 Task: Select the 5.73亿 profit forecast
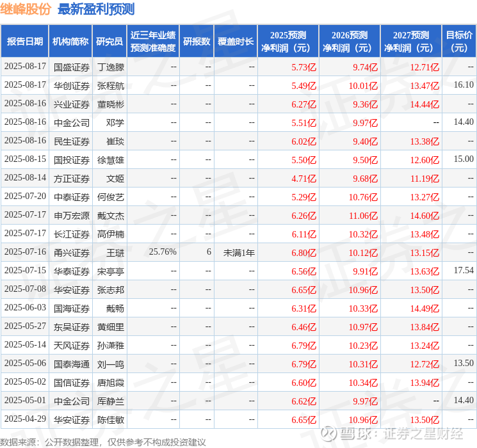(x=304, y=67)
